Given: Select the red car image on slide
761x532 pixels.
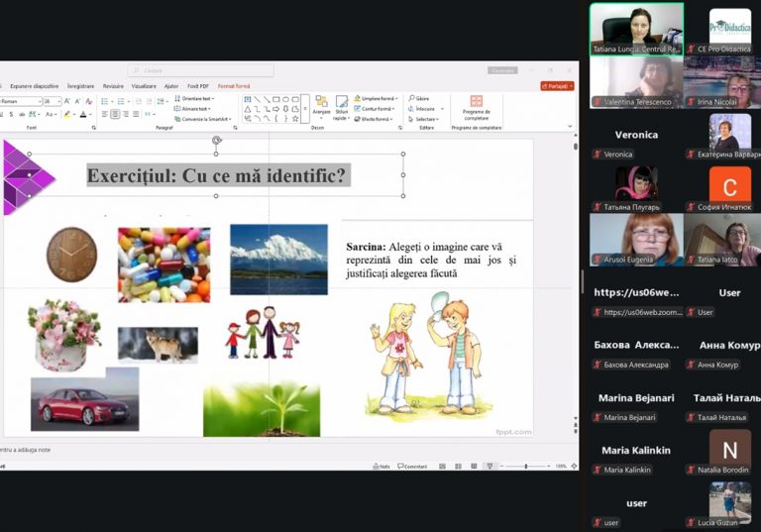Looking at the screenshot, I should [x=84, y=404].
